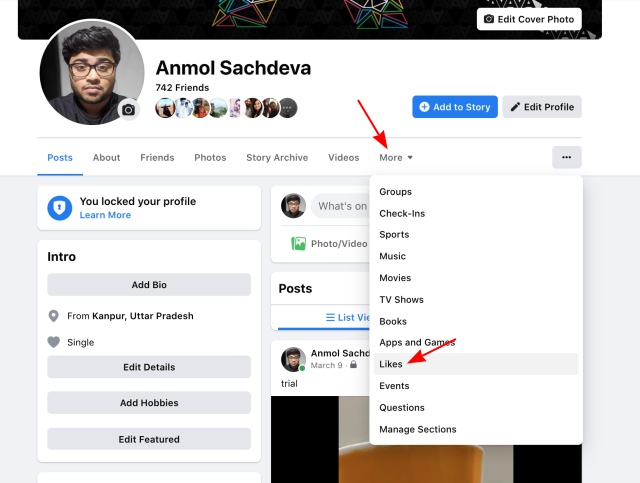Click Likes in the More menu
The width and height of the screenshot is (640, 483).
pos(476,364)
